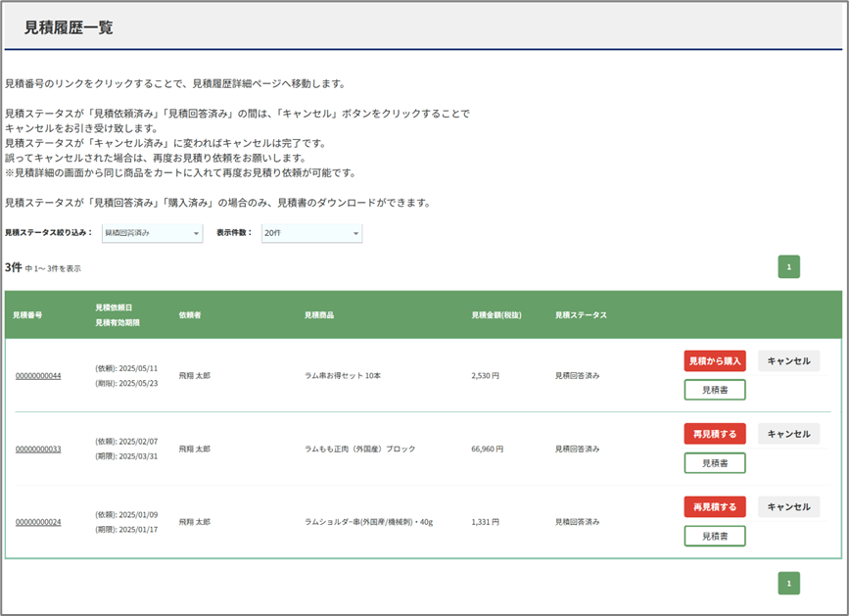Cancel the quote 00000000044
Image resolution: width=849 pixels, height=616 pixels.
coord(788,361)
